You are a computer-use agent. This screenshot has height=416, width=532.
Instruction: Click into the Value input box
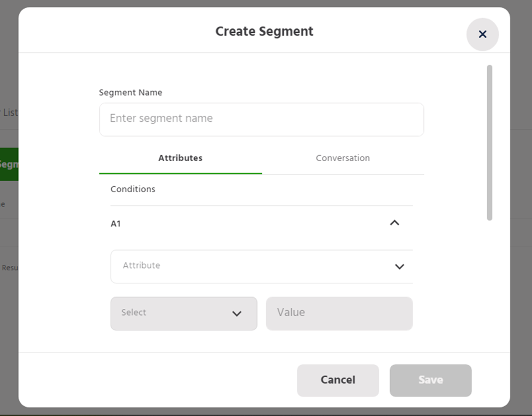point(339,313)
